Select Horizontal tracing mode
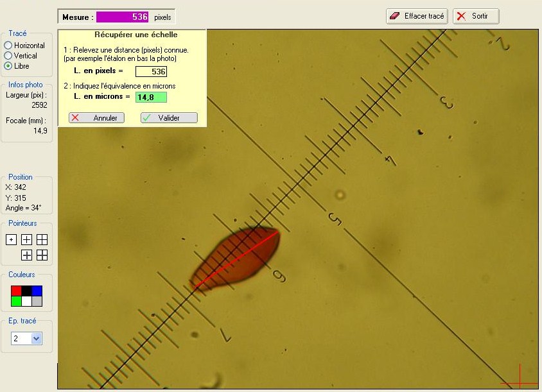Screen dimensions: 542x392 [x=8, y=46]
